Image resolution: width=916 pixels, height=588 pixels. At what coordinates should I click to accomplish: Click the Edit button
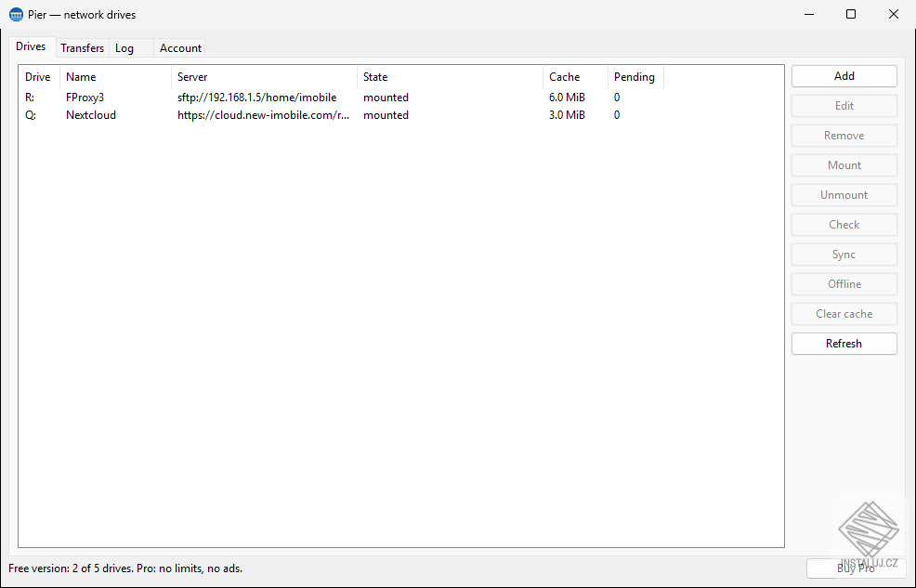[844, 106]
